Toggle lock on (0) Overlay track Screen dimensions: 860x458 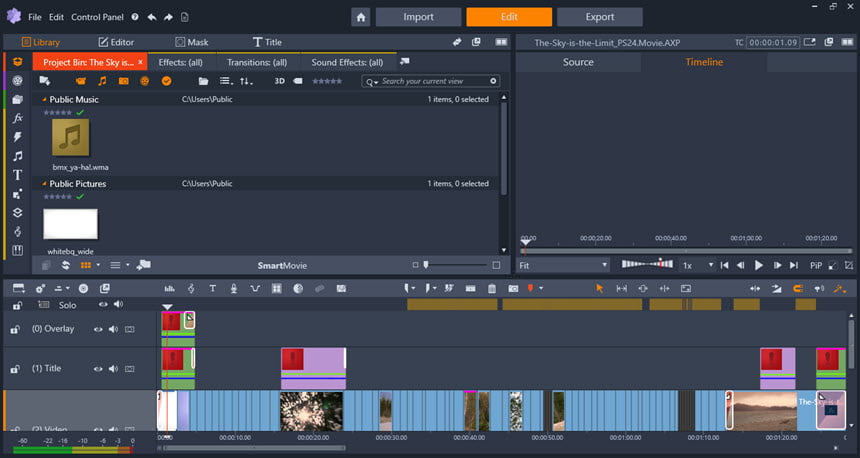coord(15,329)
